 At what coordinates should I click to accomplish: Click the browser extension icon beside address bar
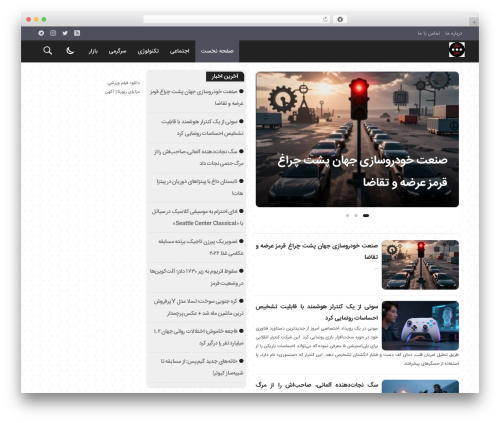point(340,20)
